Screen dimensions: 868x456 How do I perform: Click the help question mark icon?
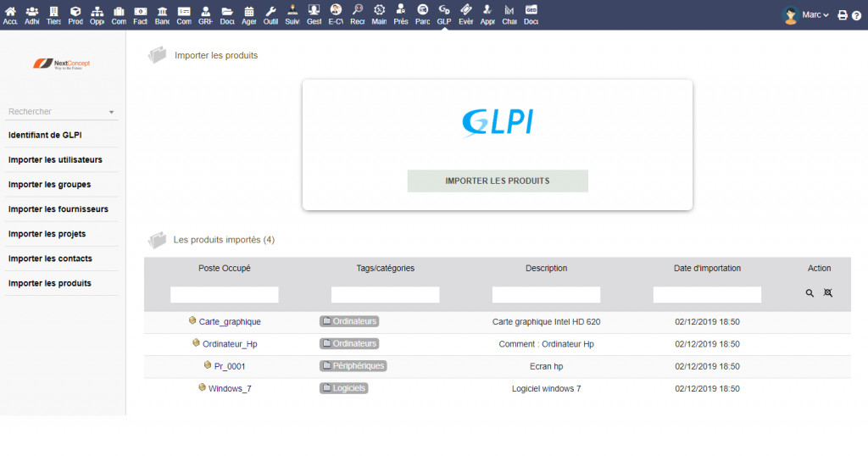[x=856, y=15]
